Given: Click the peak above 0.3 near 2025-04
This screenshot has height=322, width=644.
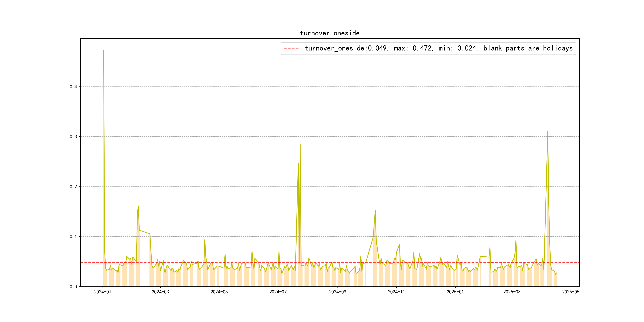Looking at the screenshot, I should coord(548,132).
